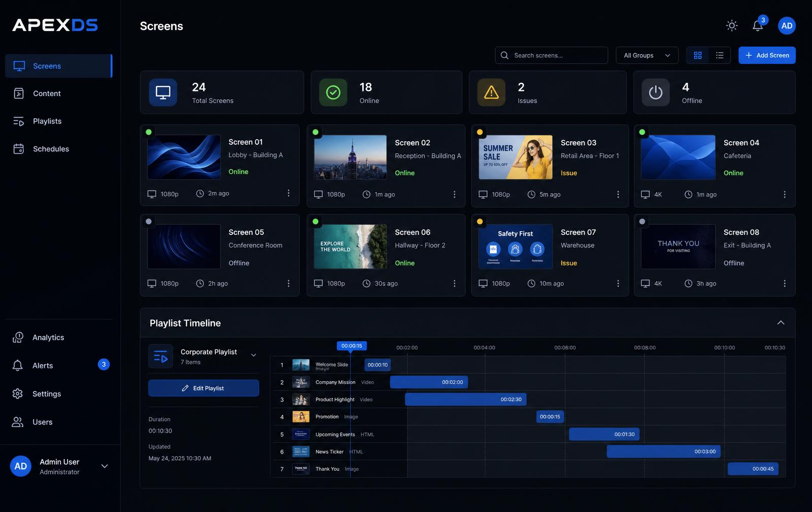Click the 00:00:15 playhead marker

pyautogui.click(x=352, y=346)
